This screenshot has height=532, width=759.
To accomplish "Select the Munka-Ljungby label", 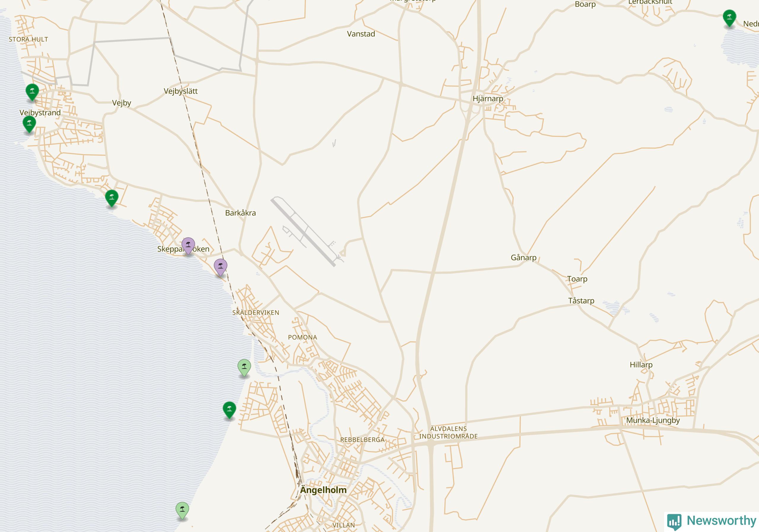I will (x=653, y=420).
